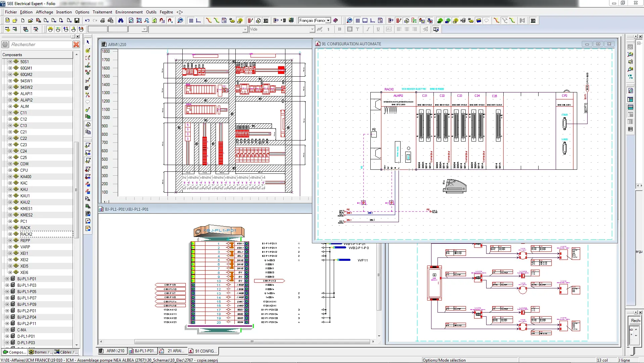The image size is (644, 363).
Task: Click the eraser icon next to language box
Action: [335, 21]
